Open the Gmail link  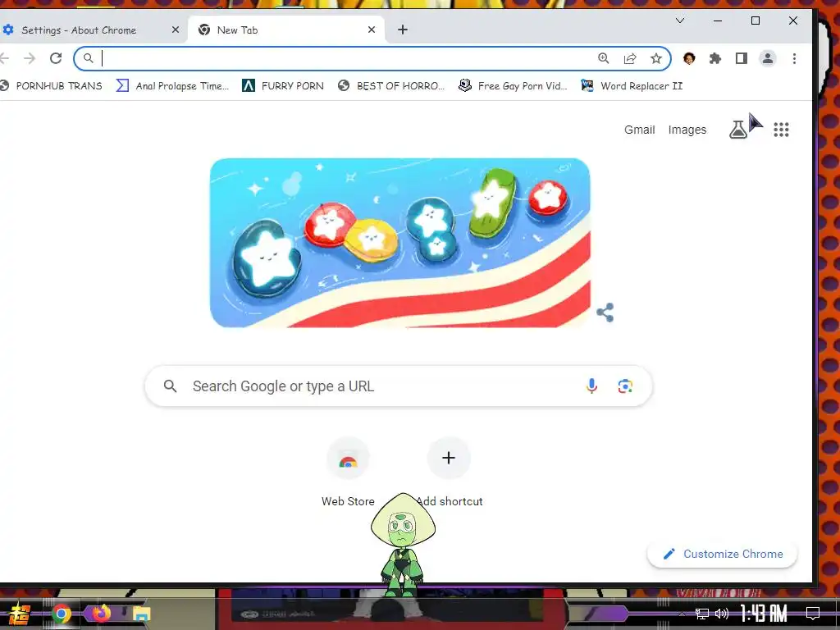[640, 130]
